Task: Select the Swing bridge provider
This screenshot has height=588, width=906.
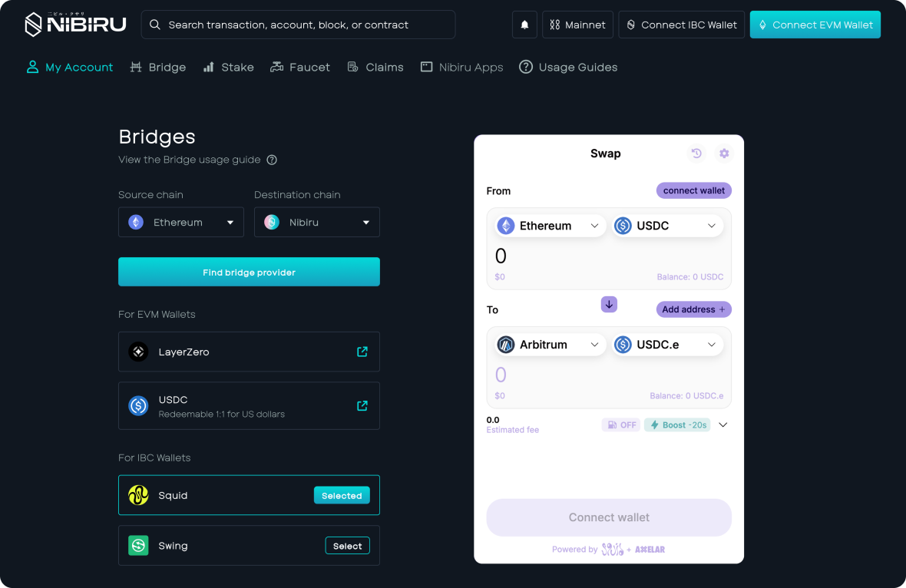Action: [x=347, y=546]
